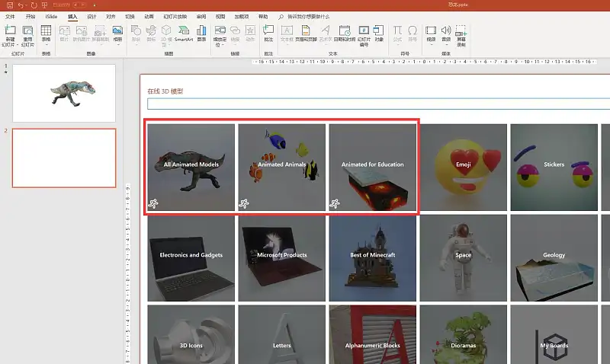Screen dimensions: 610x364
Task: Click the Chart (图表) icon
Action: [201, 31]
